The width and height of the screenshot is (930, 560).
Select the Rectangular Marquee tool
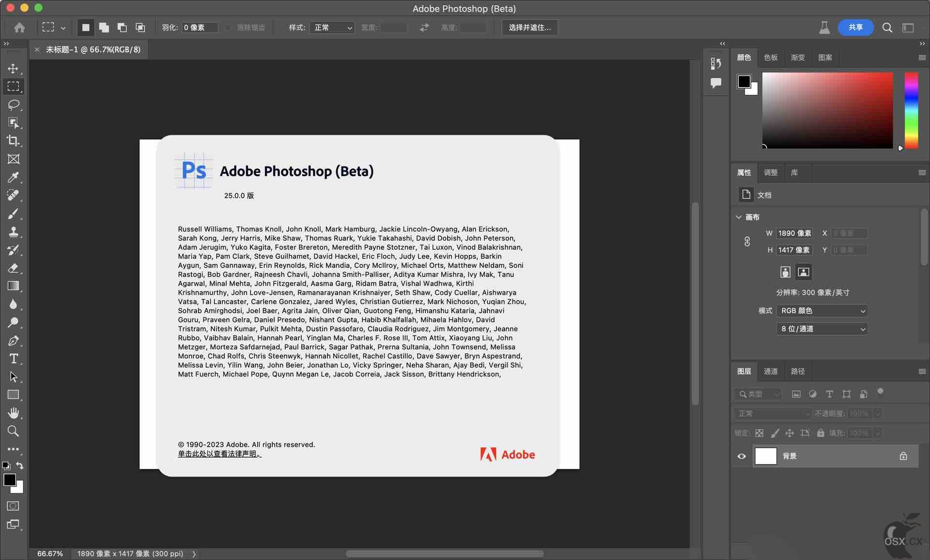point(13,87)
